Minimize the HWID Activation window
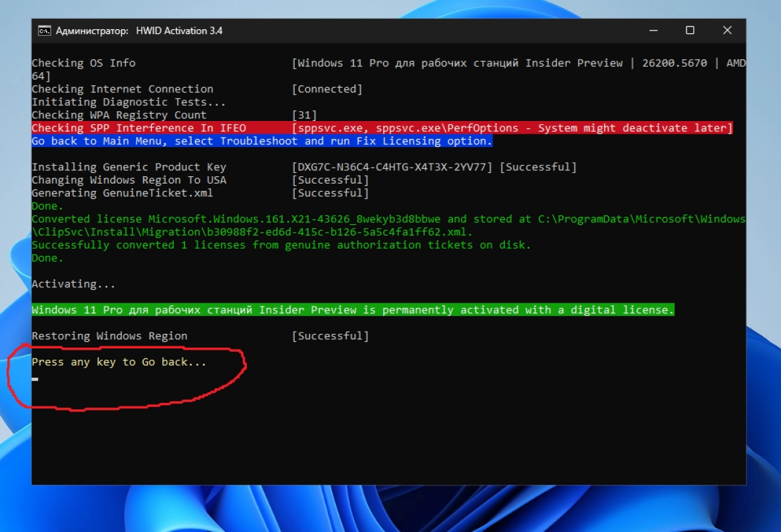Viewport: 781px width, 532px height. coord(653,31)
